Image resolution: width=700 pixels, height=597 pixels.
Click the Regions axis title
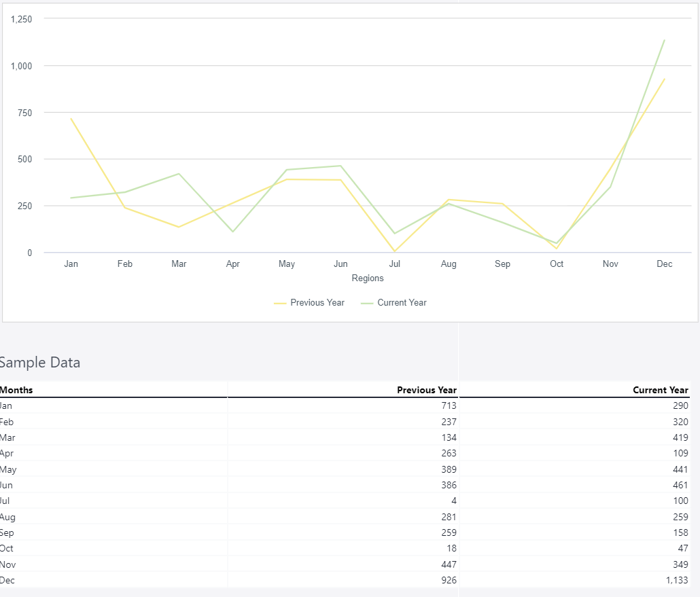[x=368, y=278]
